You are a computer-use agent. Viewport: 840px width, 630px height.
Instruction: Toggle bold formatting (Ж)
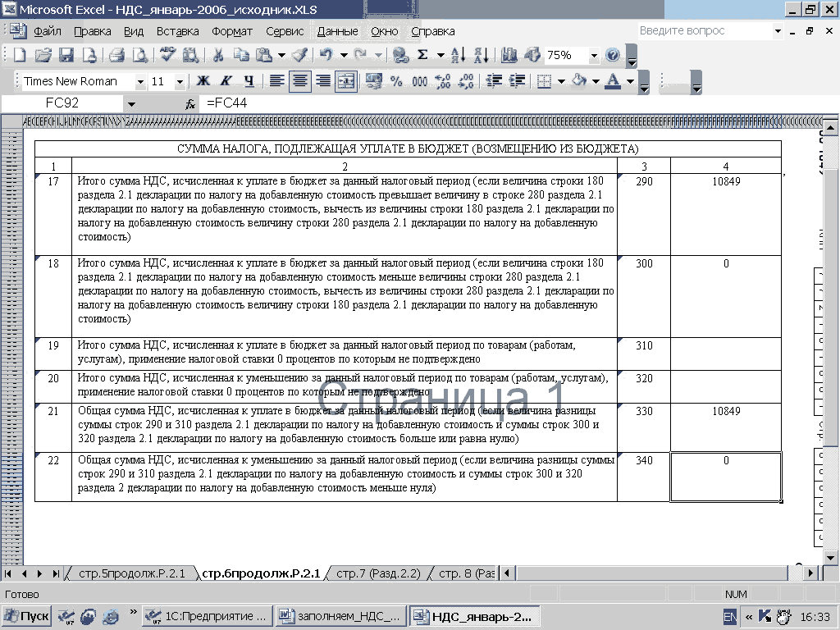click(203, 81)
